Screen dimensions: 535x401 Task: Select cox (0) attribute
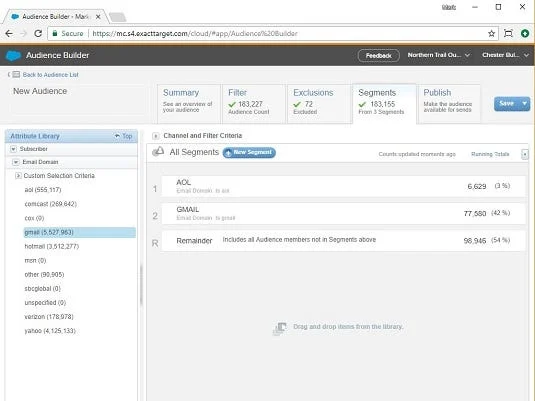coord(34,218)
